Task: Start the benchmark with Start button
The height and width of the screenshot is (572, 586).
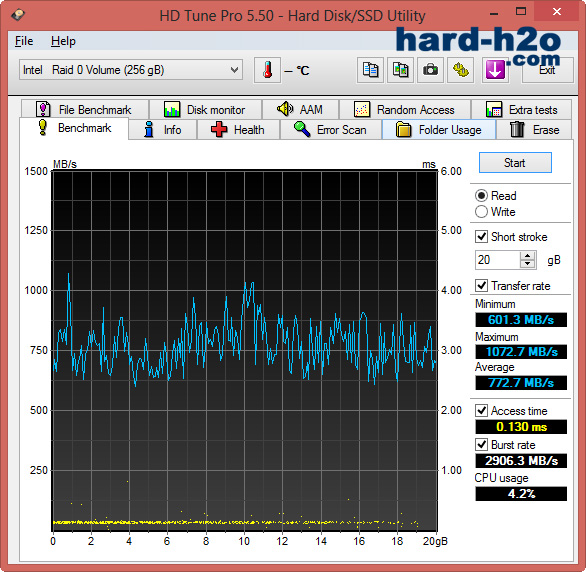Action: [x=515, y=163]
